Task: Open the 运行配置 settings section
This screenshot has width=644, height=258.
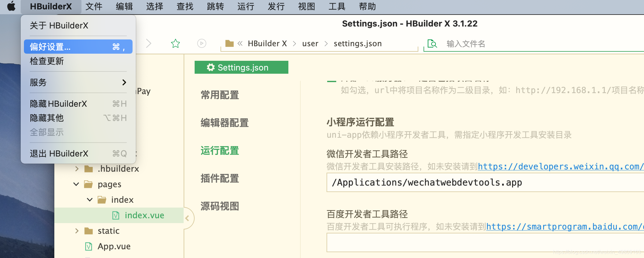Action: (x=220, y=151)
